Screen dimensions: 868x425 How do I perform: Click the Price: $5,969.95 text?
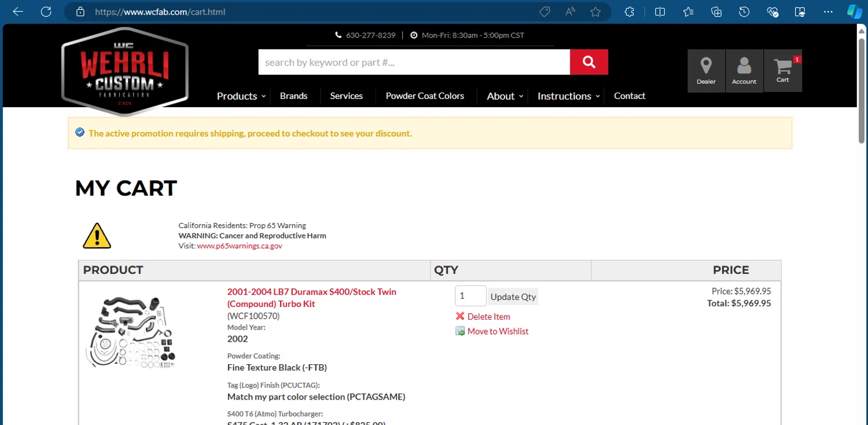741,291
